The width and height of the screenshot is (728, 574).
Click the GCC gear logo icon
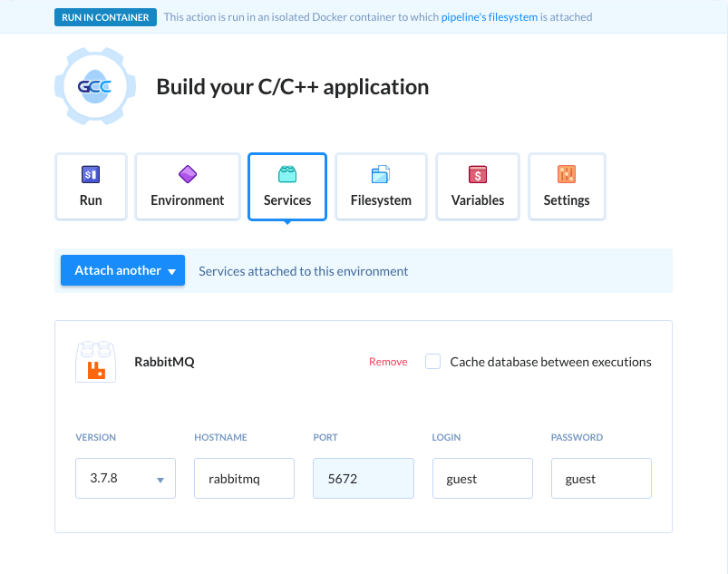tap(95, 86)
